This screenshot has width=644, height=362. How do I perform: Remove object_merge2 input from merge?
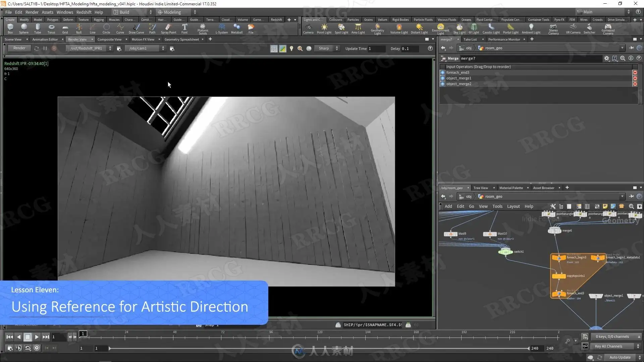click(635, 84)
